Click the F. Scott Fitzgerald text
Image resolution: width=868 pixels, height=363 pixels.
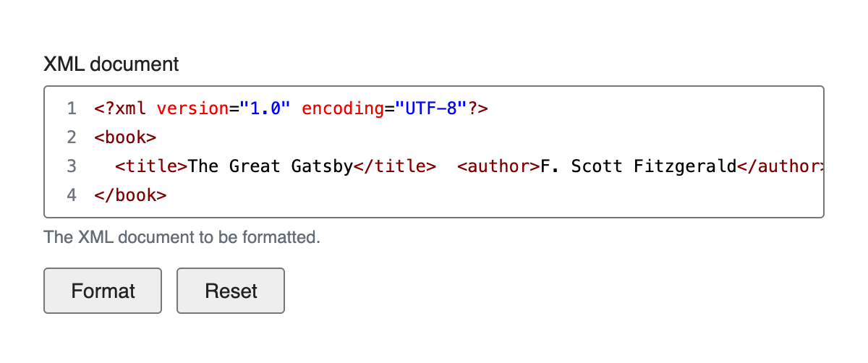639,166
